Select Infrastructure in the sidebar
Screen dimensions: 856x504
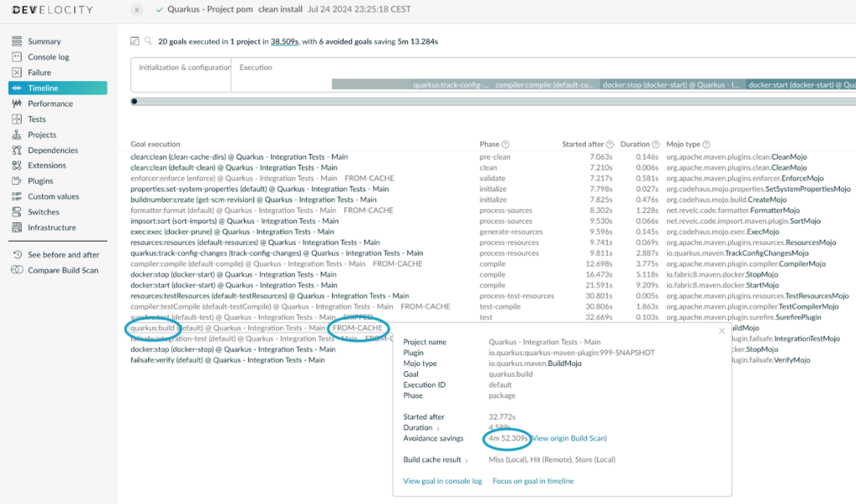[52, 227]
